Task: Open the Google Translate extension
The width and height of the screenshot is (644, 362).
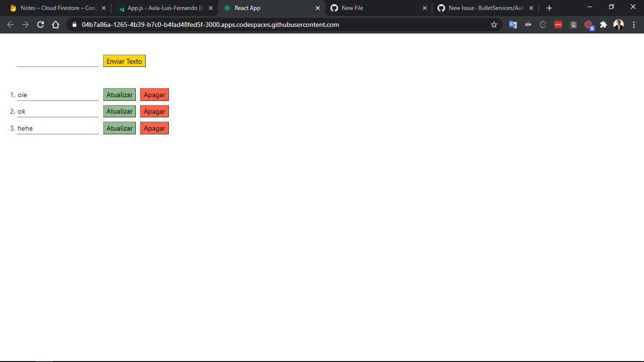Action: click(513, 25)
